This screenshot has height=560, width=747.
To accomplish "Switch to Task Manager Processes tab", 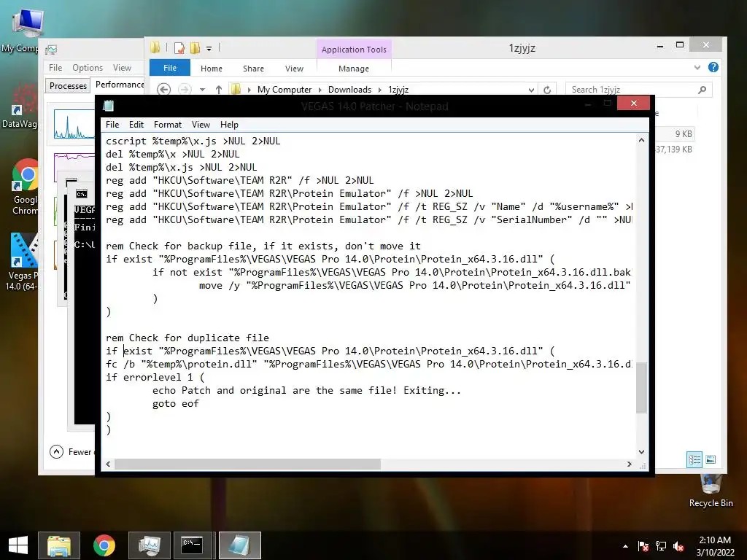I will click(x=68, y=86).
